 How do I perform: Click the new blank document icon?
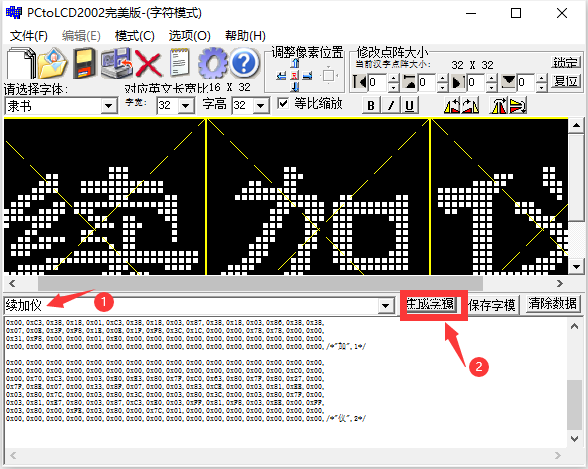click(21, 62)
